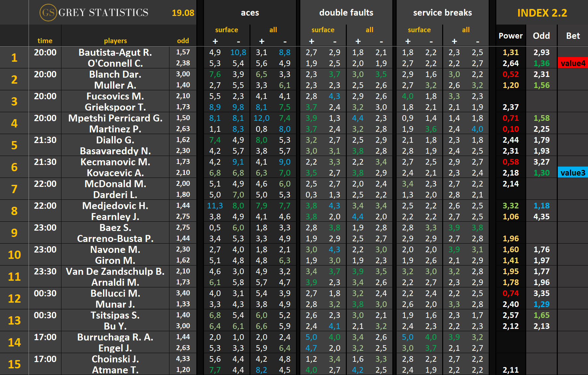Select player Van De Zandschulp B.
Screen dimensions: 588x375
coord(115,271)
